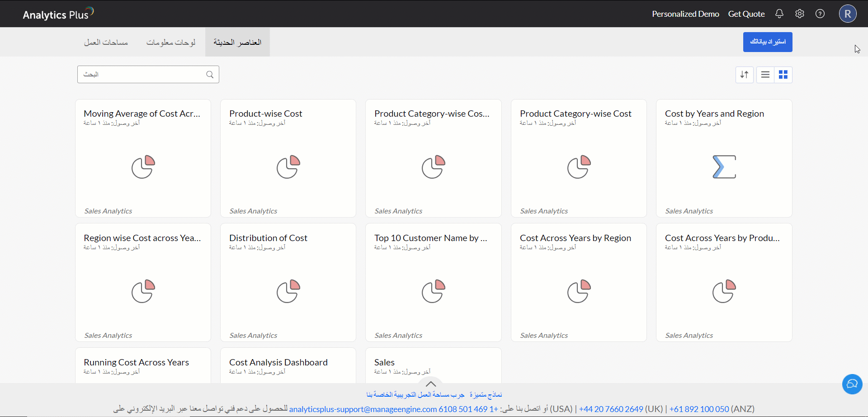Open the Cost by Years and Region card
This screenshot has height=417, width=868.
(724, 158)
